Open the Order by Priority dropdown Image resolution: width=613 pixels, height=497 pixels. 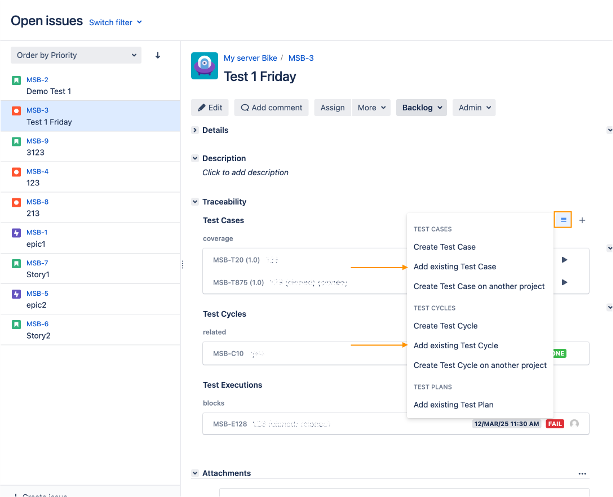tap(76, 55)
